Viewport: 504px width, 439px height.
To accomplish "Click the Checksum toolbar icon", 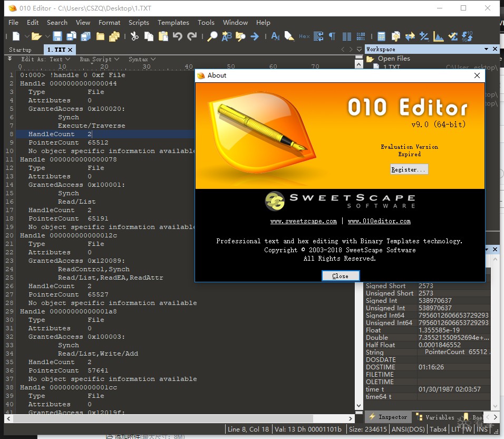I will (453, 36).
